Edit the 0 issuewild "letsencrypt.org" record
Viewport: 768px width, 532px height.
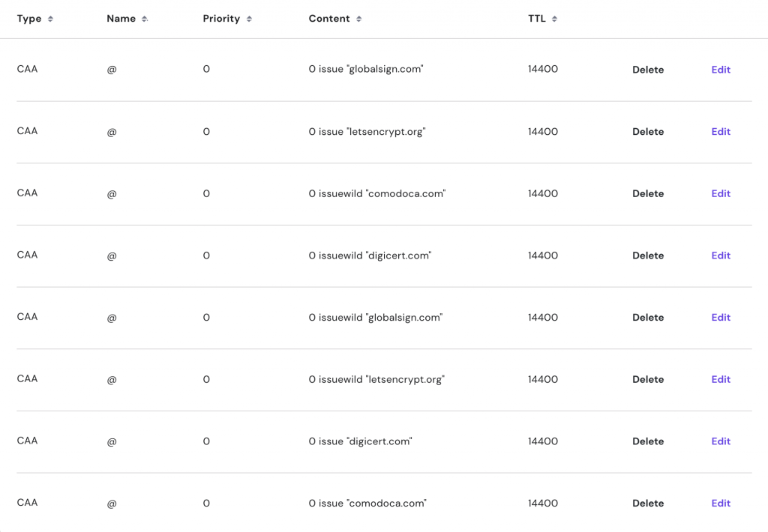720,379
